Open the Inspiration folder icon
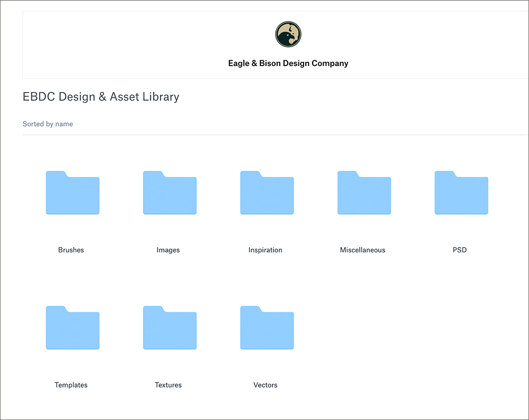 [267, 193]
